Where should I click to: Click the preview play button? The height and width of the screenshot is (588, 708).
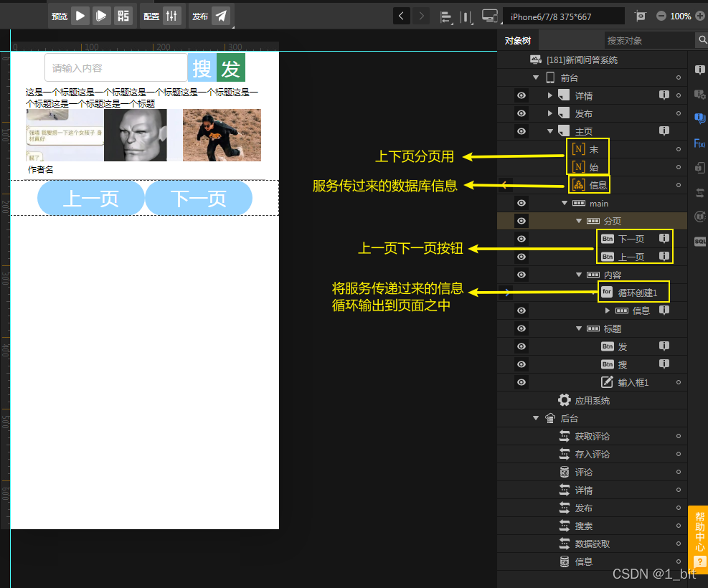(80, 16)
